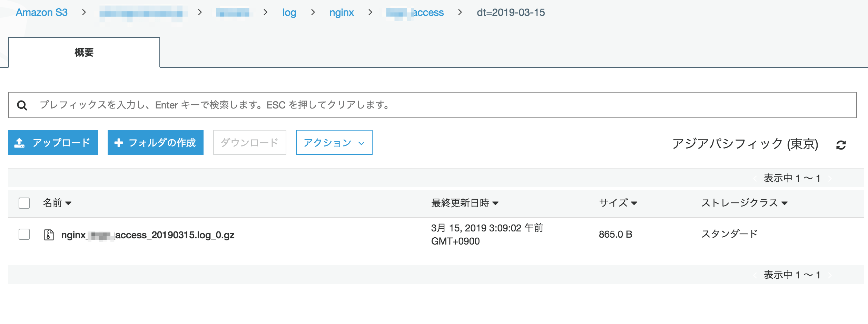868x324 pixels.
Task: Open the アクション dropdown menu
Action: (x=334, y=143)
